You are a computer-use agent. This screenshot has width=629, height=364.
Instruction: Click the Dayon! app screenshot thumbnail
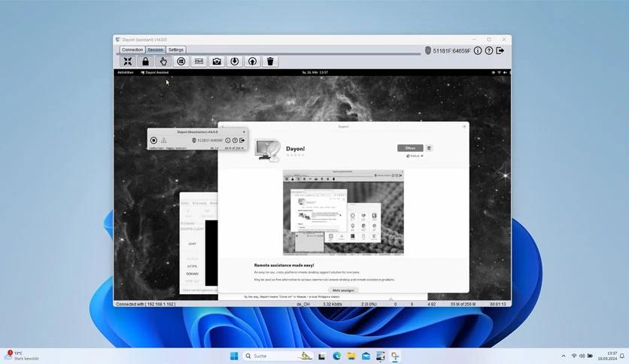343,213
